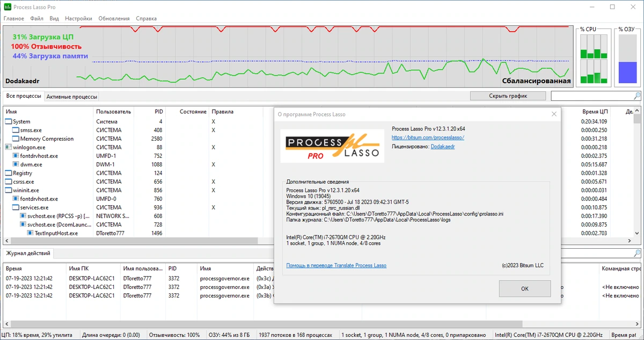Select the log entry with action (0x3c)

point(322,279)
